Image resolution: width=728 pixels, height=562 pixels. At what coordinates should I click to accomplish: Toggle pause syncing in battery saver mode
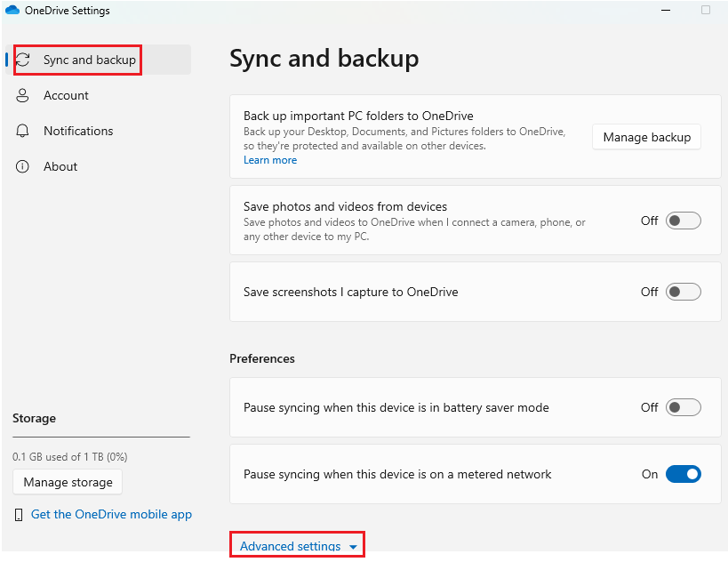coord(684,407)
